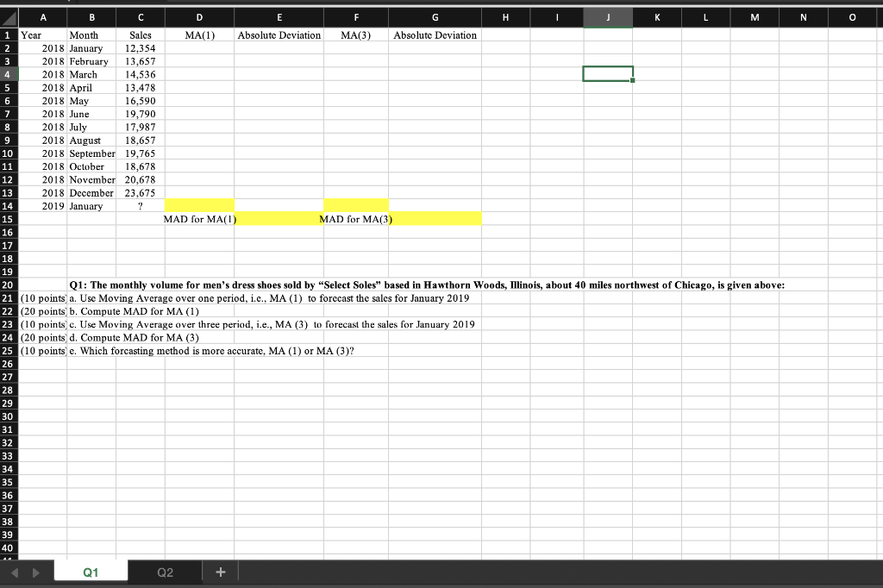Select sales value 23,675
Viewport: 883px width, 588px height.
pos(141,192)
